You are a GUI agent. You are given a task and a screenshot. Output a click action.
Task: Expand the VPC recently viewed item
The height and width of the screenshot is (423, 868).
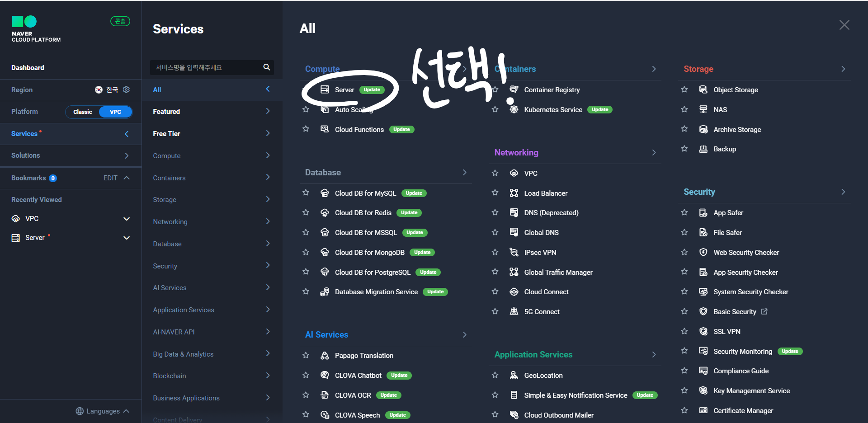[127, 219]
